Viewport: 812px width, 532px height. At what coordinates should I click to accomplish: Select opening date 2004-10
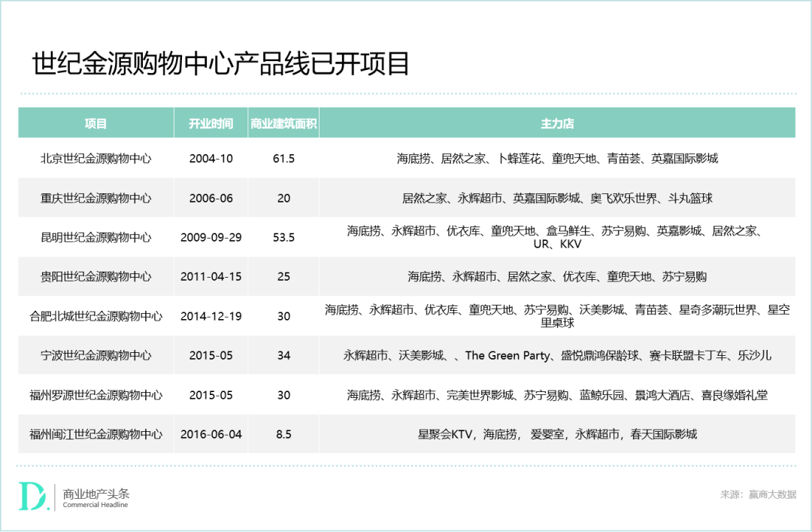pyautogui.click(x=211, y=159)
